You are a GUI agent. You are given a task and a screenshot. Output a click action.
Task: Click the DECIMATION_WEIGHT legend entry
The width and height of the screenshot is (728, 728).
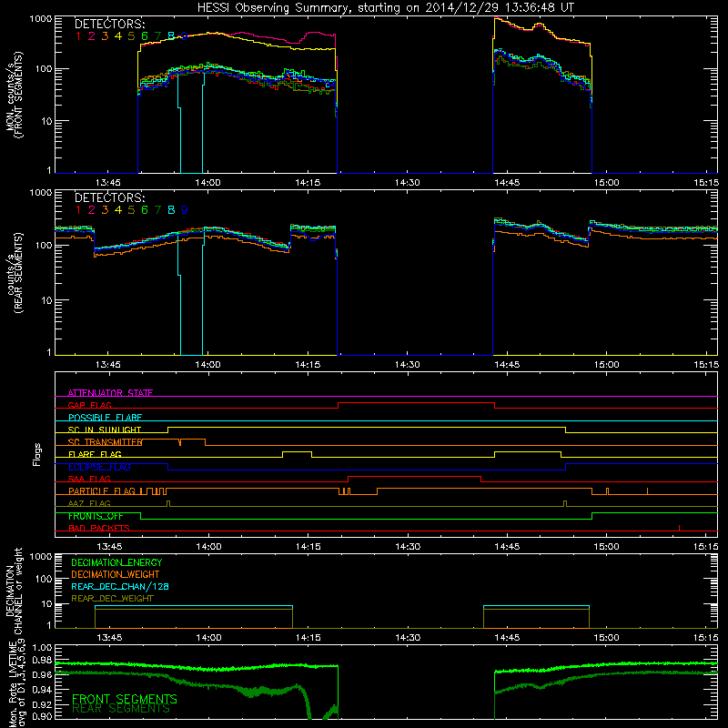[116, 574]
